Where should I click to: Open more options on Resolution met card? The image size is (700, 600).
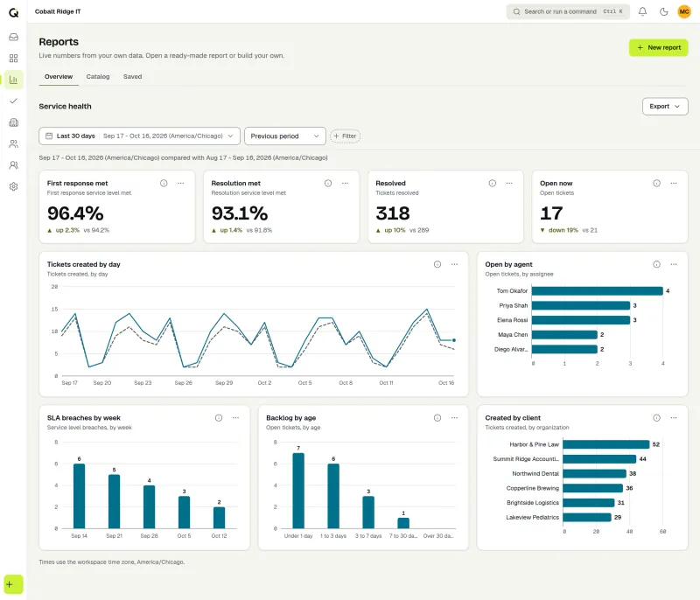(x=345, y=184)
